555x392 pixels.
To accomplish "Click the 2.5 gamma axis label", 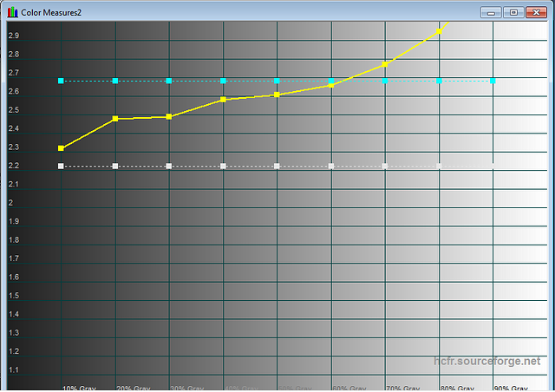I will pos(14,110).
